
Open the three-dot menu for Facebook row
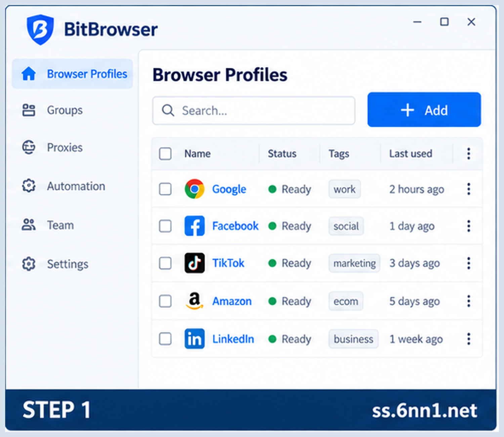click(468, 226)
